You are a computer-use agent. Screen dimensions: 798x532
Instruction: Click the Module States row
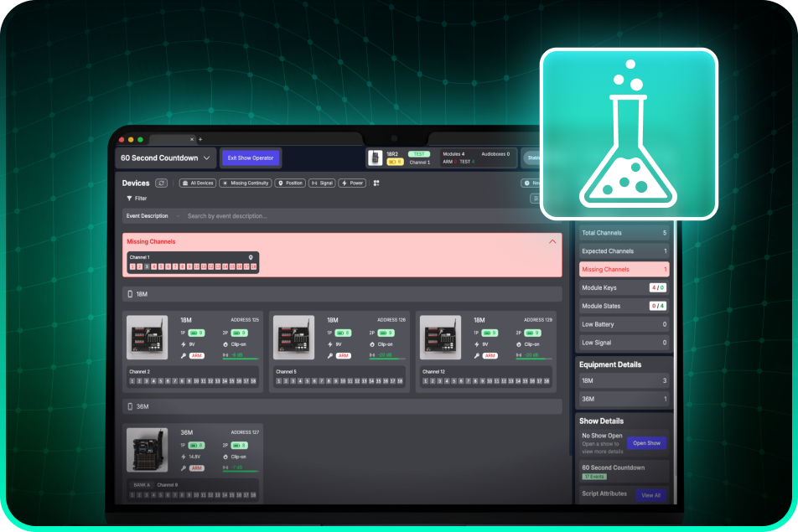point(624,306)
